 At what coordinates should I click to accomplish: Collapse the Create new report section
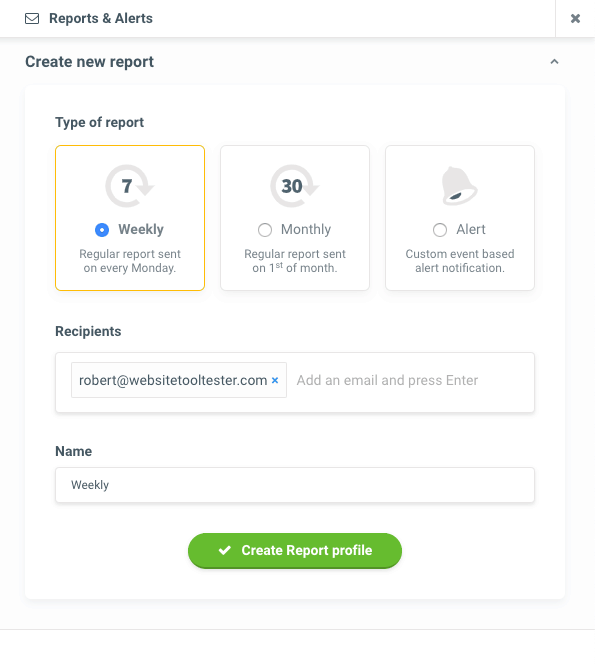coord(554,62)
